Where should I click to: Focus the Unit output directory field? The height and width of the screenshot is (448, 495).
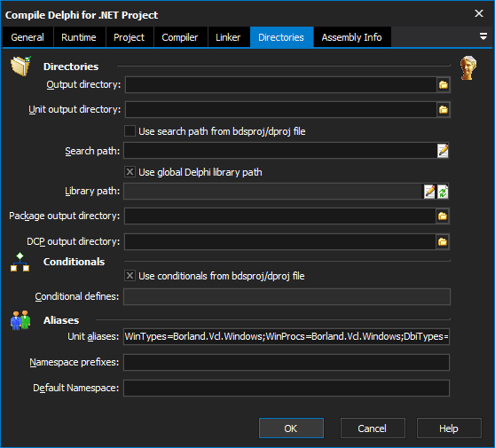tap(281, 109)
